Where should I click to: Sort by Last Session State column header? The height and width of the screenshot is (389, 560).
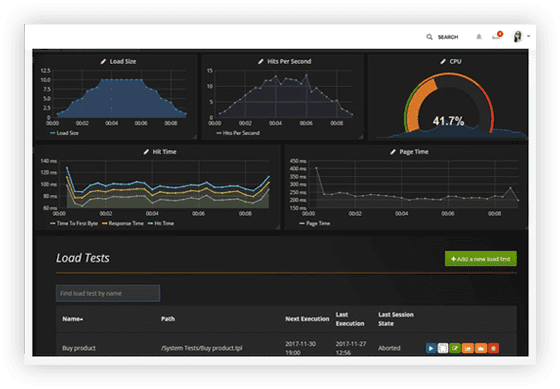(396, 319)
